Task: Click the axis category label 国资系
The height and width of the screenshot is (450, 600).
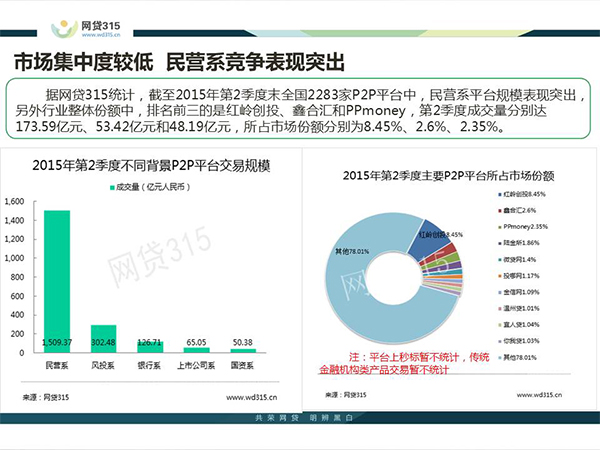Action: (242, 365)
